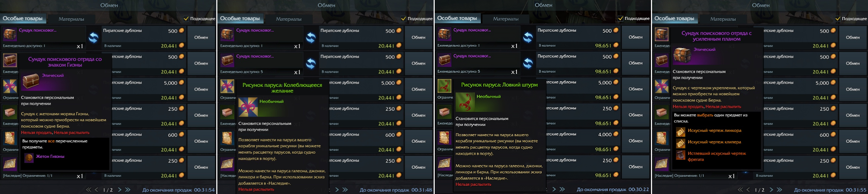Click Обмен button beside the 4,000 price
The width and height of the screenshot is (868, 194).
[636, 141]
